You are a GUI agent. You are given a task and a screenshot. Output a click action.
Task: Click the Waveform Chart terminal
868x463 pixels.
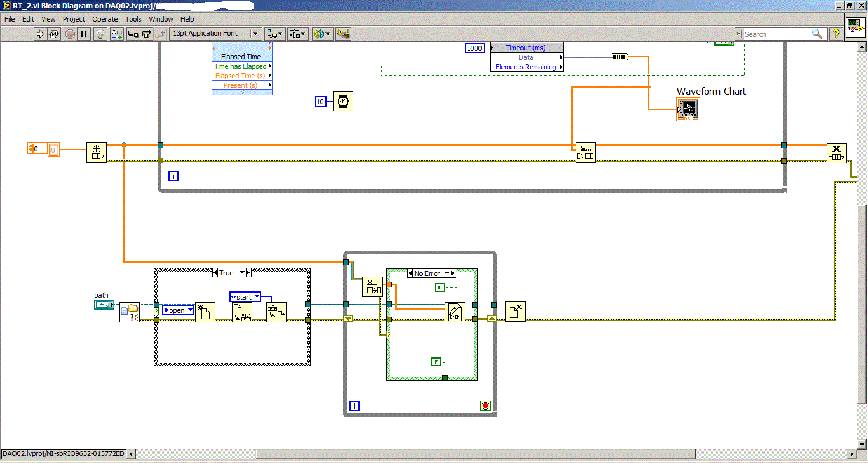pyautogui.click(x=688, y=110)
